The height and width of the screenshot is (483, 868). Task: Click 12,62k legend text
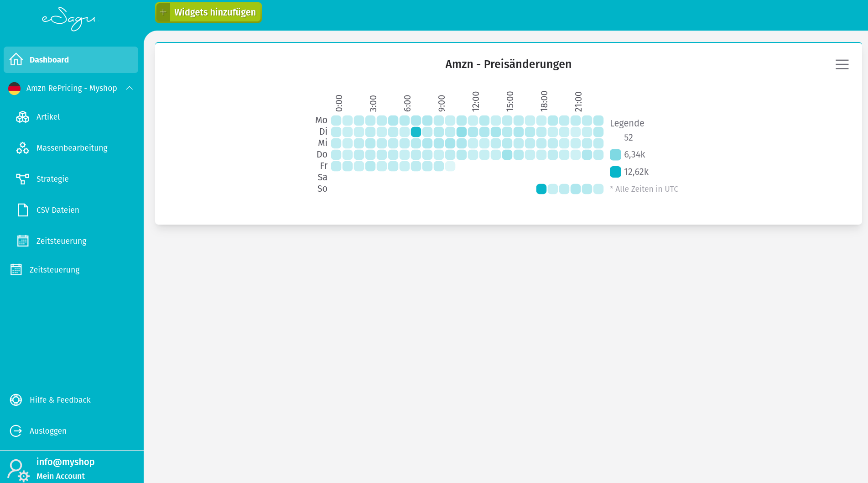pyautogui.click(x=636, y=172)
